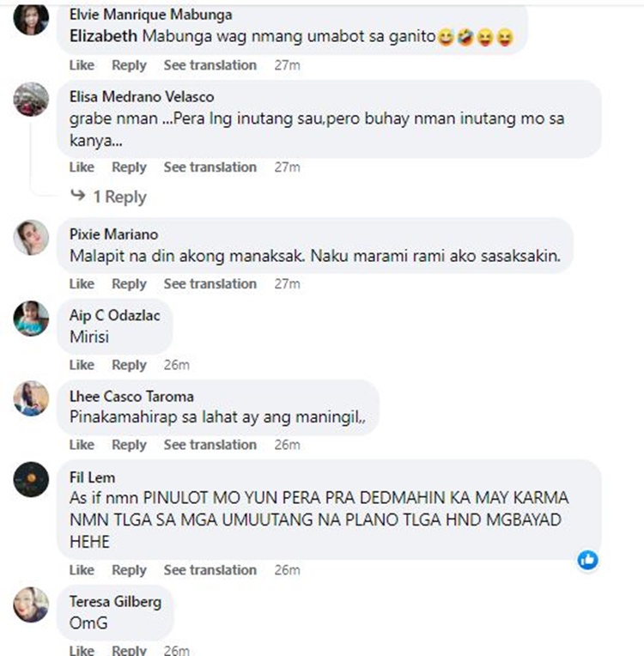This screenshot has width=644, height=656.
Task: See translation of Fil Lem's comment
Action: point(210,570)
